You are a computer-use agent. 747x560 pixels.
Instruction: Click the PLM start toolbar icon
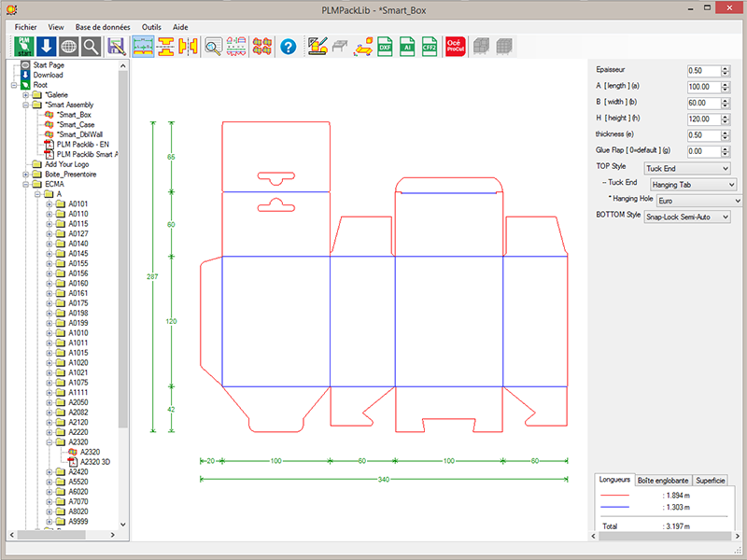pyautogui.click(x=24, y=47)
